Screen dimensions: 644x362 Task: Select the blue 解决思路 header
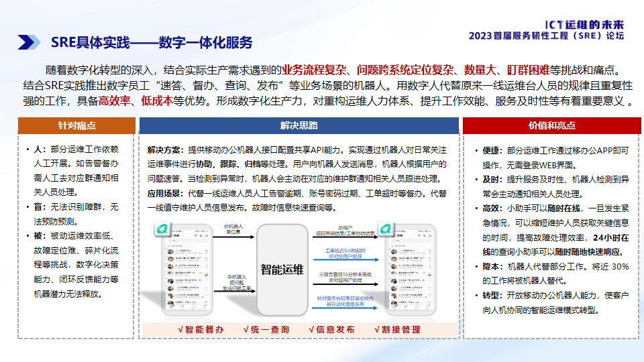299,125
